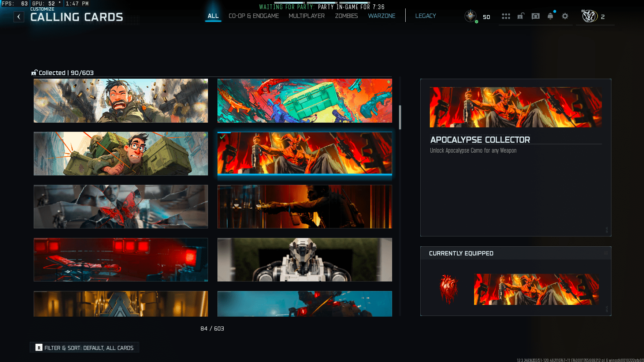Click the Apocalypse Collector preview image

[x=515, y=107]
